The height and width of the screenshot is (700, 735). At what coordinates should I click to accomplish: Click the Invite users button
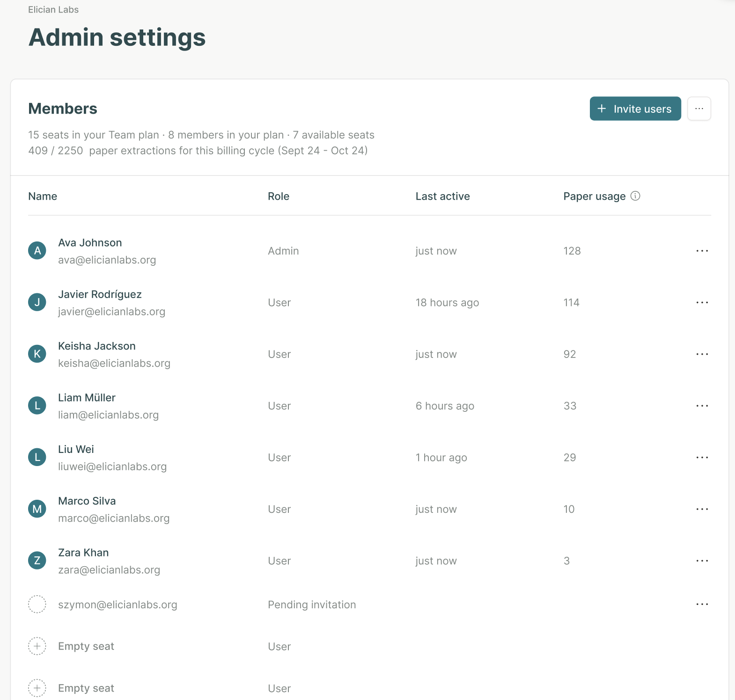[x=635, y=109]
